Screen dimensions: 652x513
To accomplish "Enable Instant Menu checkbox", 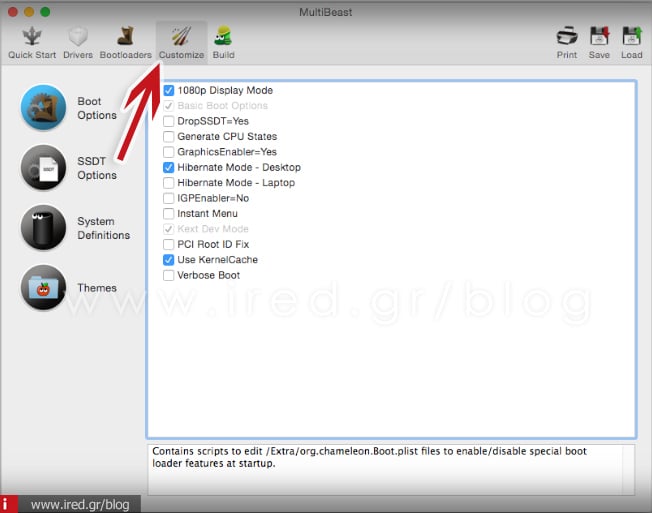I will point(168,213).
